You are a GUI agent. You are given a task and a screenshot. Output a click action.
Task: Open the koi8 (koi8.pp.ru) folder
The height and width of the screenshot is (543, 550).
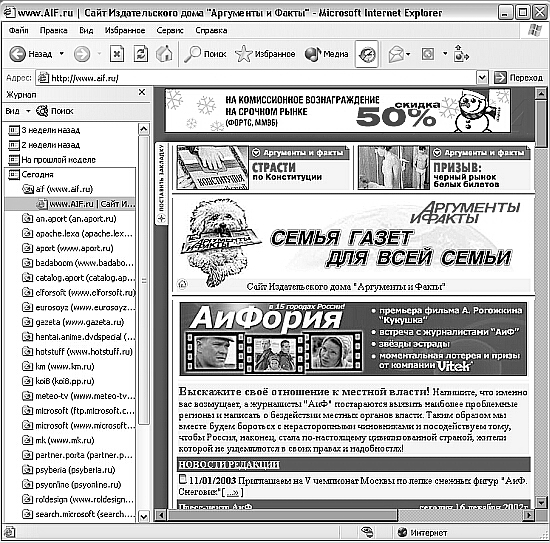coord(58,381)
